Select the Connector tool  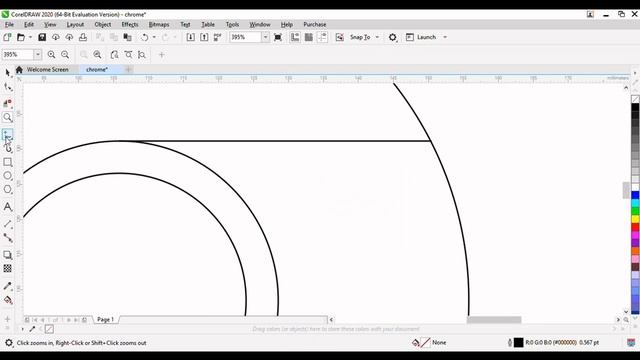click(7, 238)
